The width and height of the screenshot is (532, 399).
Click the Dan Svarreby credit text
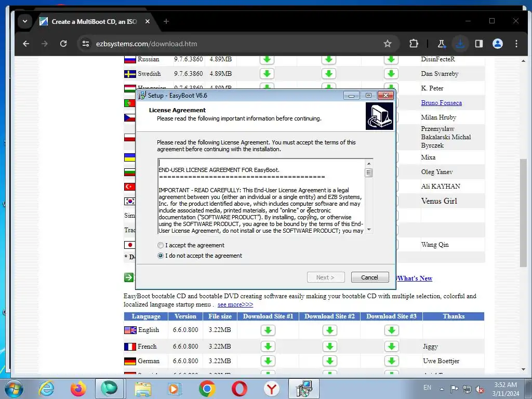(440, 74)
